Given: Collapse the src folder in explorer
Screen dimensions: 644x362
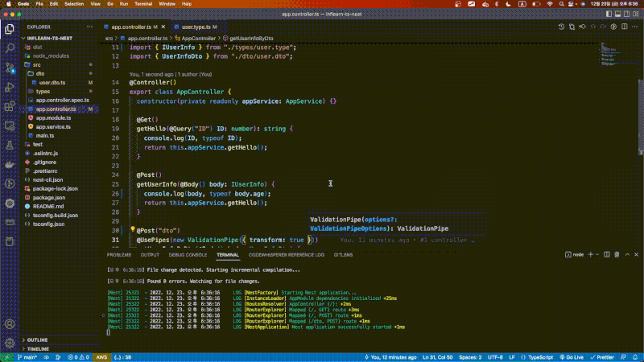Looking at the screenshot, I should click(x=37, y=64).
